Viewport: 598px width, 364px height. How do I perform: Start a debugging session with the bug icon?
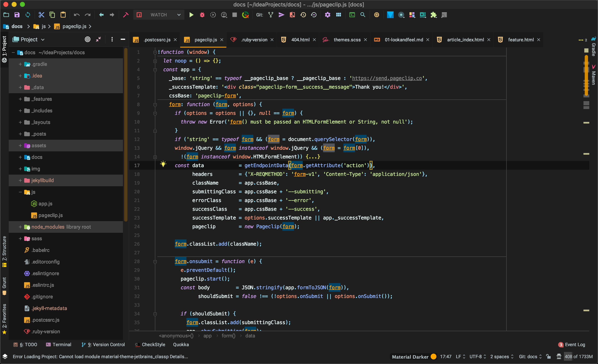[x=202, y=15]
